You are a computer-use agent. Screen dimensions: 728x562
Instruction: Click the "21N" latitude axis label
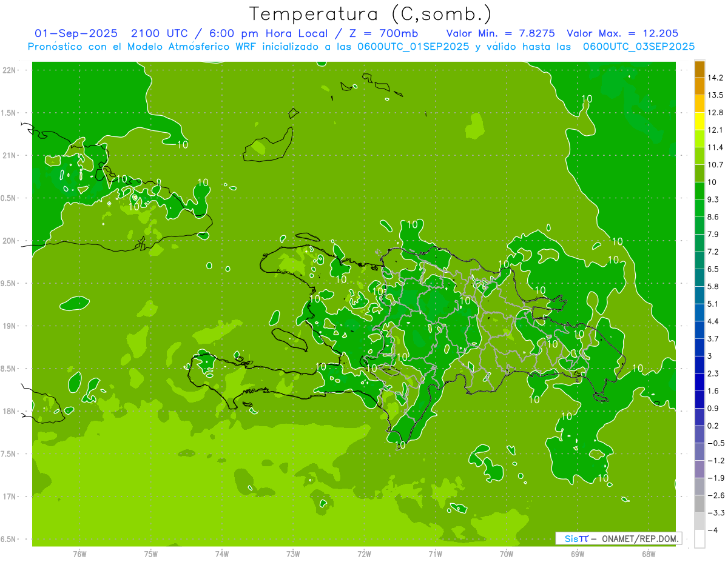coord(8,155)
